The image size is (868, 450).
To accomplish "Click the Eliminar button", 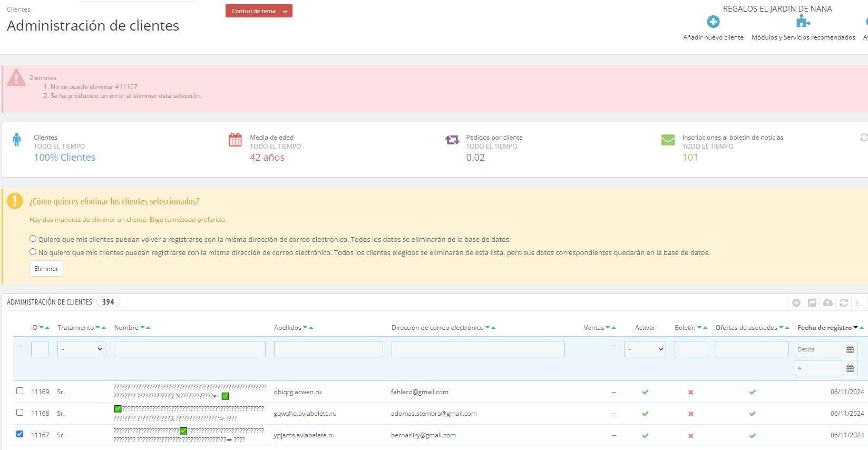I will (46, 268).
